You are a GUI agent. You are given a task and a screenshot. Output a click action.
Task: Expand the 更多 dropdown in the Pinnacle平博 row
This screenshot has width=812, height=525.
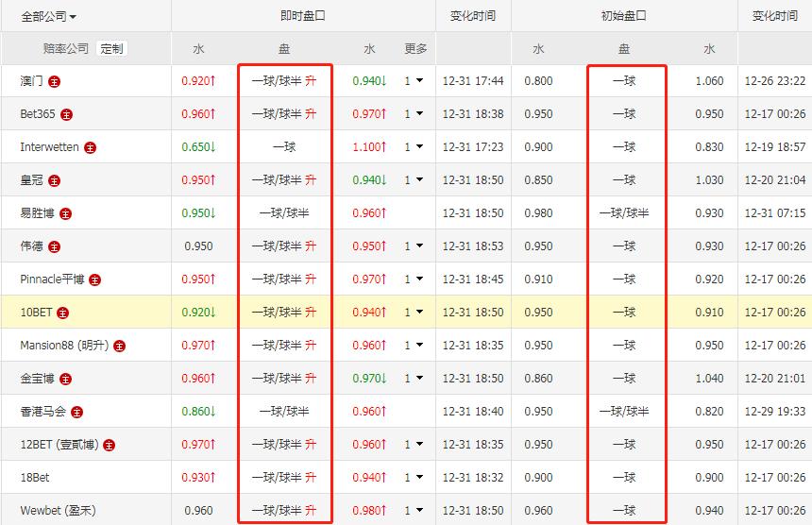(x=414, y=279)
